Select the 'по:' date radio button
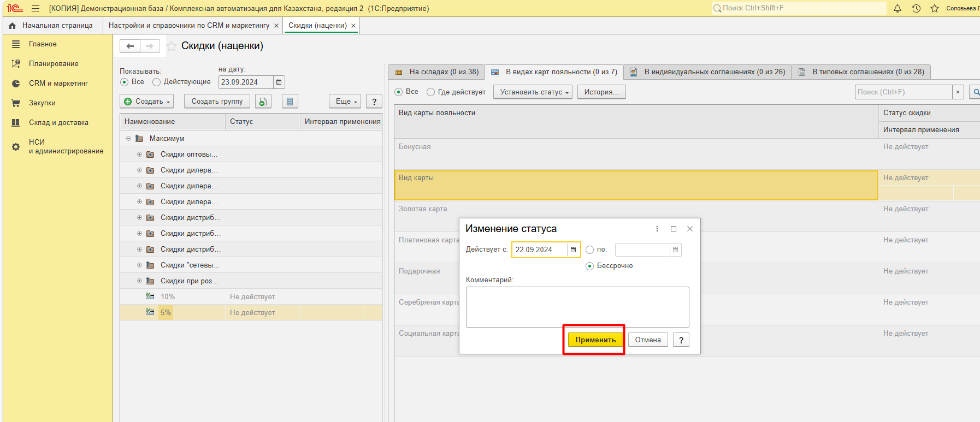This screenshot has height=422, width=980. tap(589, 249)
